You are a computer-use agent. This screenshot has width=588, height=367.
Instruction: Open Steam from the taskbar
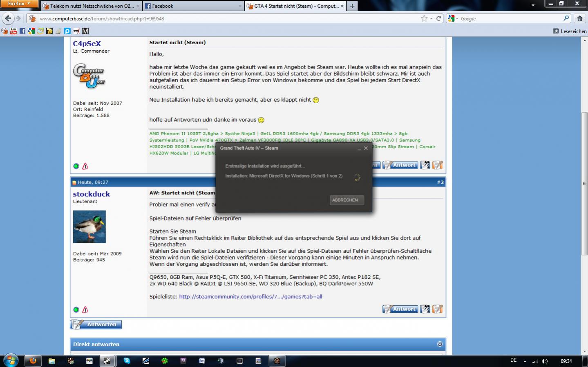(107, 361)
